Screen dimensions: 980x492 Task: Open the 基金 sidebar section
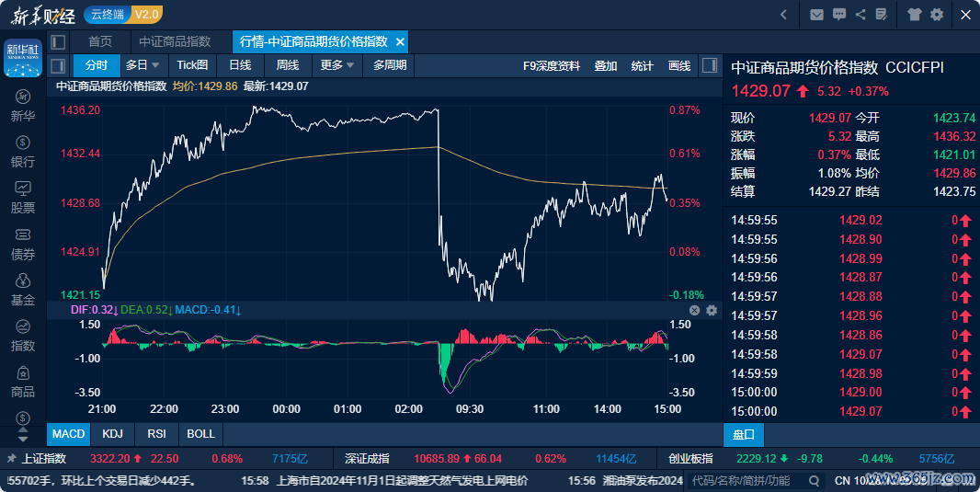pyautogui.click(x=22, y=290)
